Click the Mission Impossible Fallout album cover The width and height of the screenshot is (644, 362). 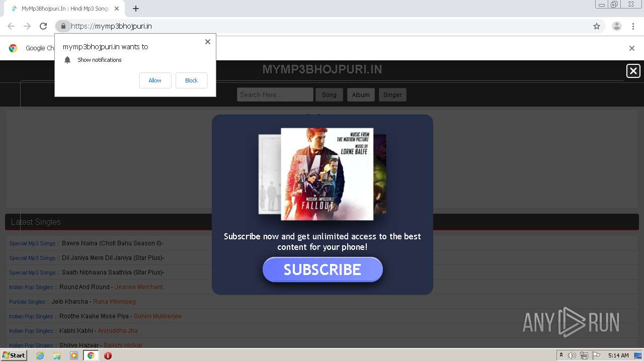tap(327, 174)
